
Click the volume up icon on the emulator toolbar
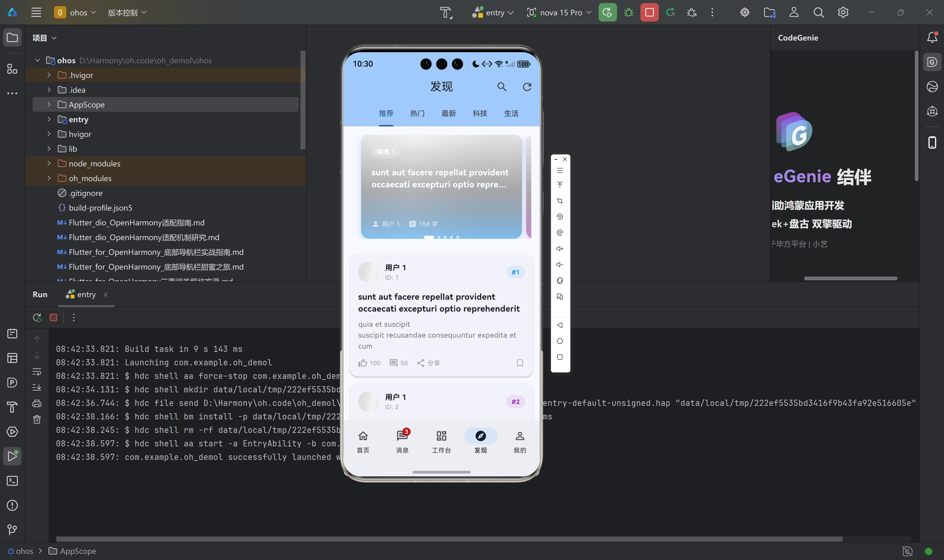560,249
